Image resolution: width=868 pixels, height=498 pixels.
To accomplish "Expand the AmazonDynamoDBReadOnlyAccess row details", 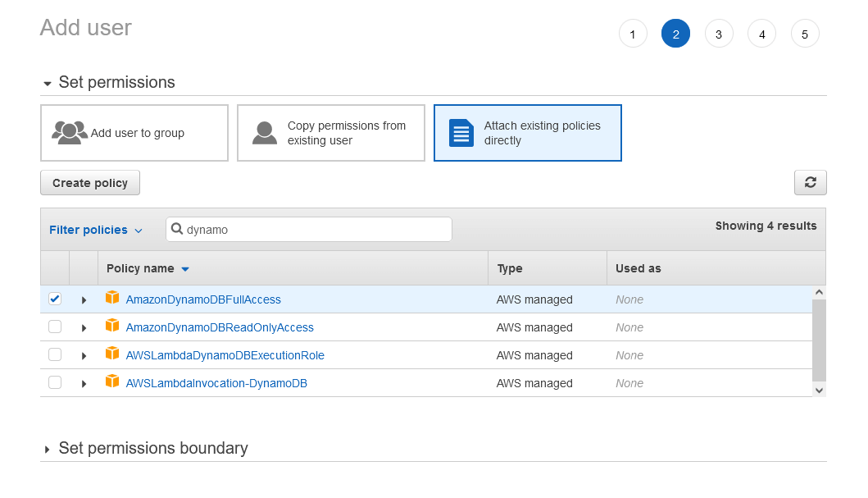I will [84, 328].
